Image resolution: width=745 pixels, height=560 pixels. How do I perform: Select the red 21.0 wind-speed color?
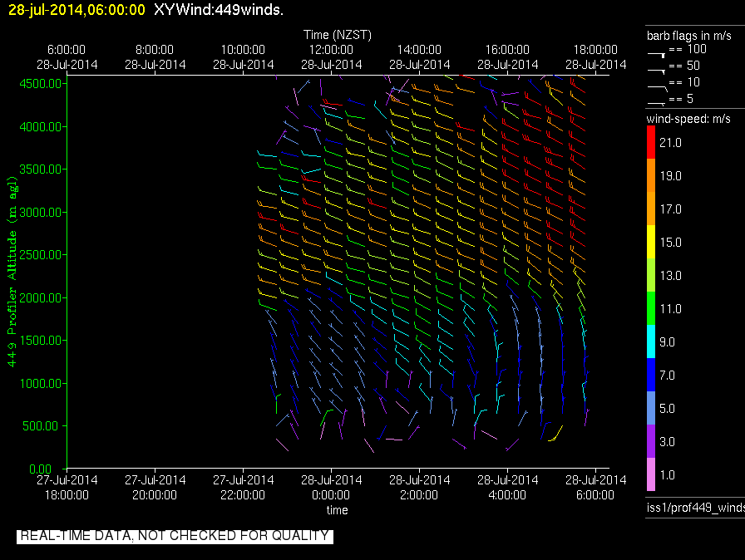651,143
